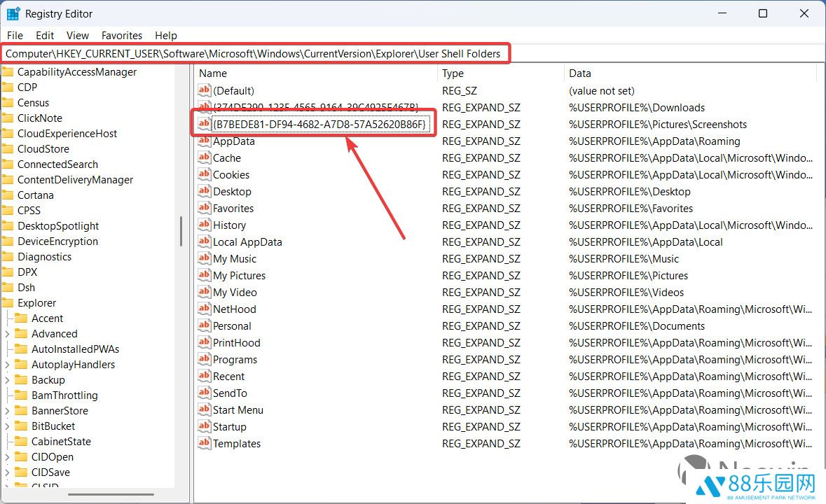The height and width of the screenshot is (504, 826).
Task: Click the string icon next to Desktop value
Action: coord(204,192)
